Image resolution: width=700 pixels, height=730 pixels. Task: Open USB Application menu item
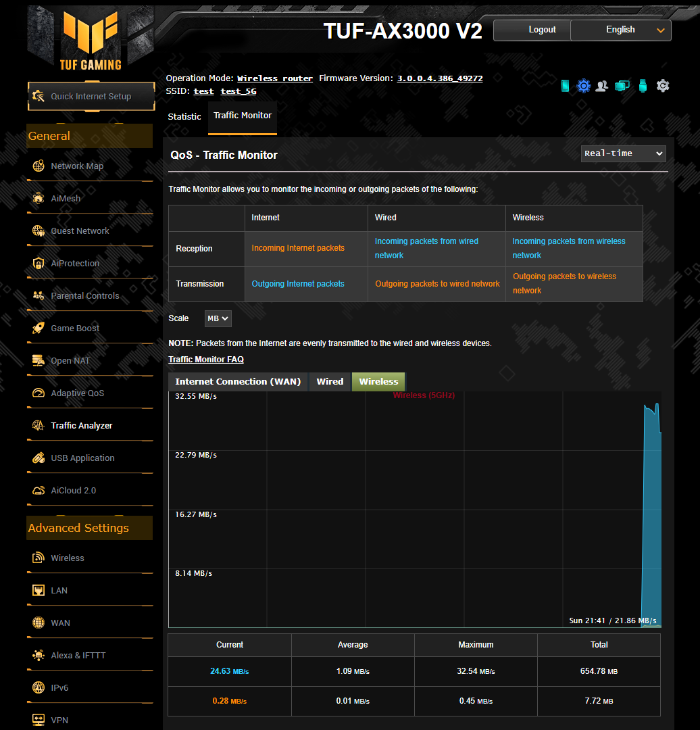[82, 458]
